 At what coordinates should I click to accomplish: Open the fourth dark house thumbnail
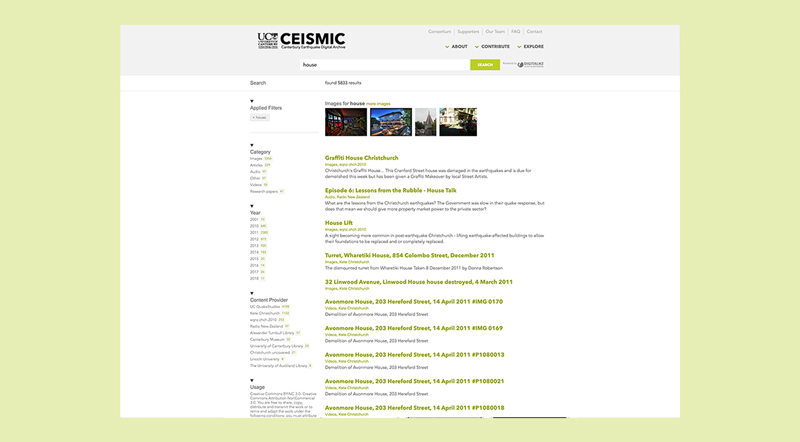tap(458, 122)
